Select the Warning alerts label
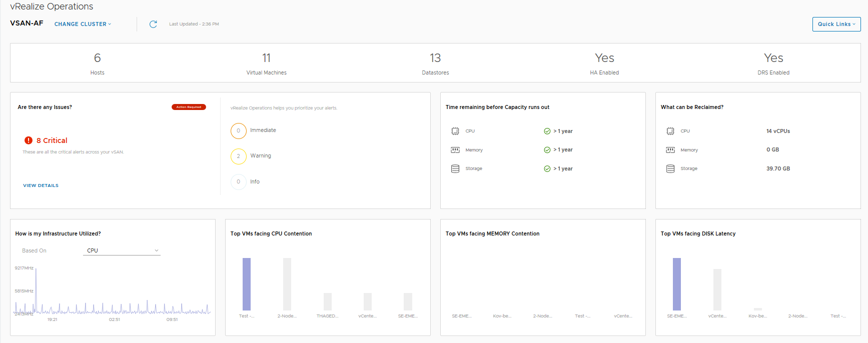The image size is (868, 343). 261,155
